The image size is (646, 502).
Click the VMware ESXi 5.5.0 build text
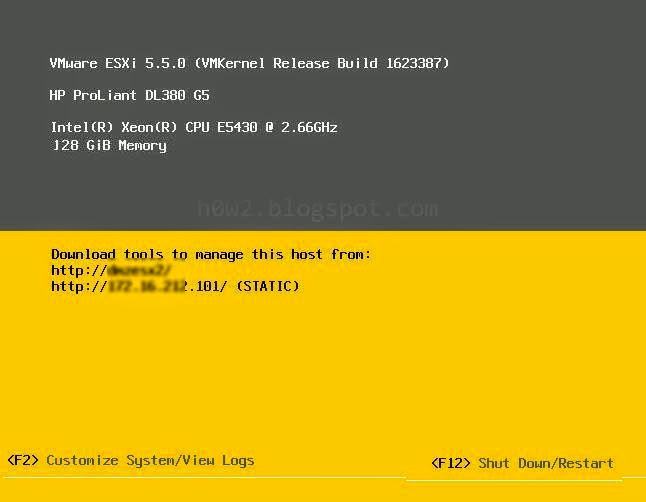249,63
